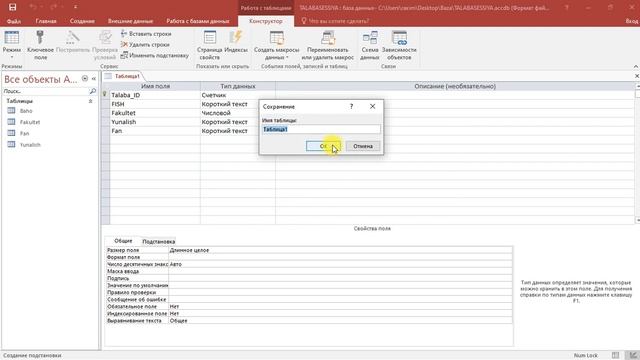Close the Сохранение dialog with X
The image size is (640, 360).
(372, 106)
